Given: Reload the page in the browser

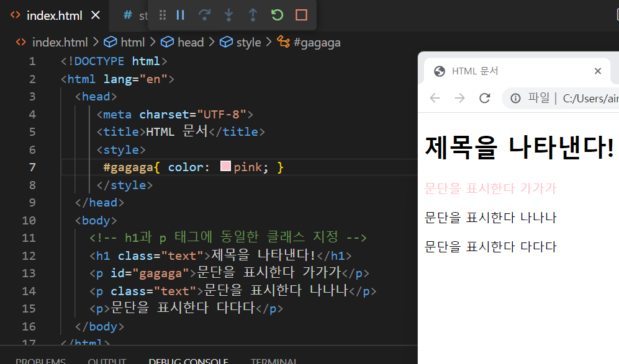Looking at the screenshot, I should (485, 98).
